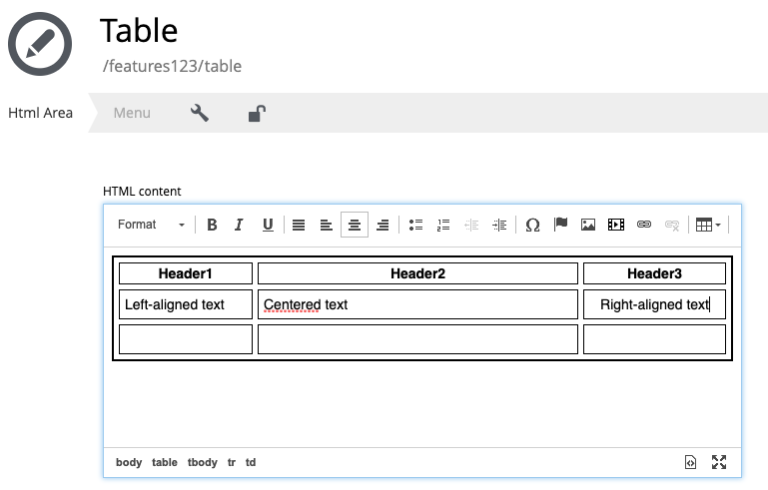Insert a hyperlink with link icon

(x=644, y=225)
